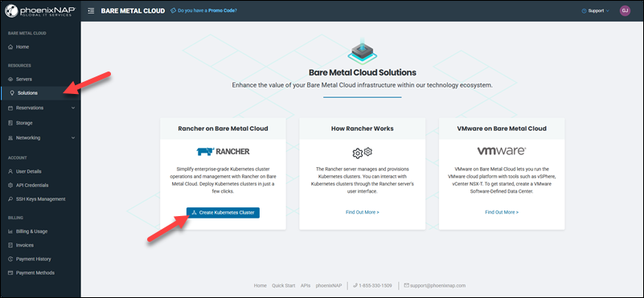Click the SSH Keys Management key icon
Image resolution: width=644 pixels, height=298 pixels.
pos(10,199)
